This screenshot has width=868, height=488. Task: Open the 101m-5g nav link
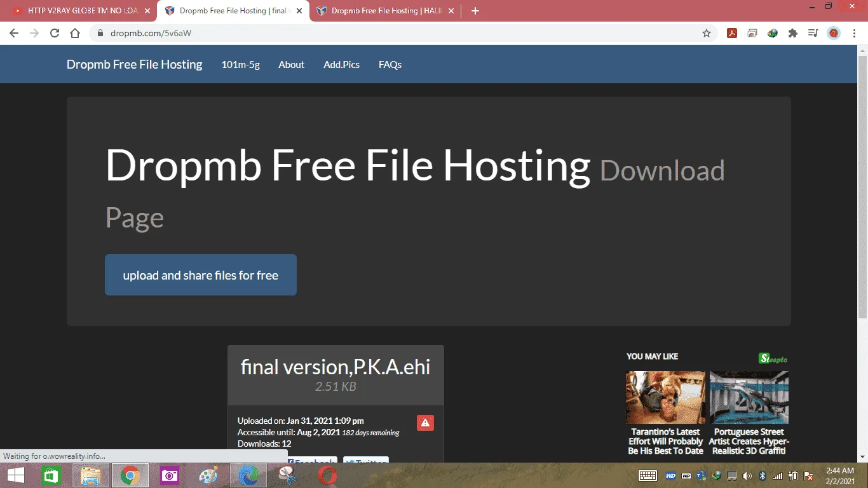coord(240,64)
